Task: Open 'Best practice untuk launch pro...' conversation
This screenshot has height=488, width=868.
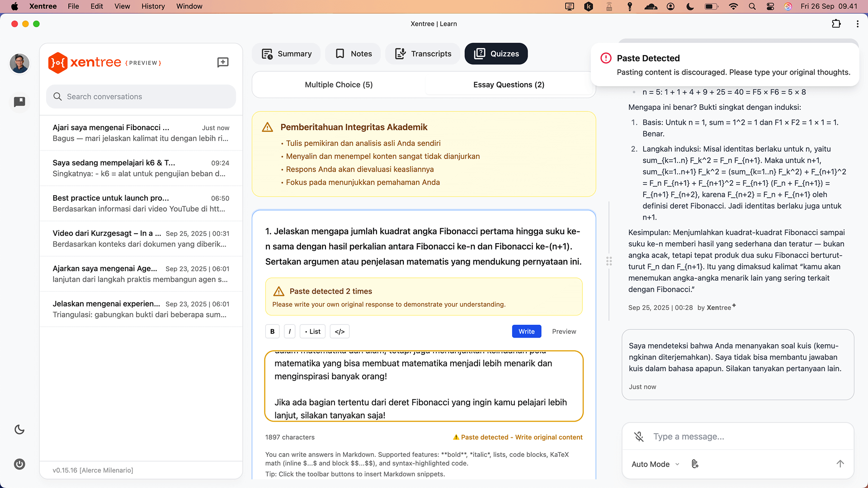Action: [141, 203]
